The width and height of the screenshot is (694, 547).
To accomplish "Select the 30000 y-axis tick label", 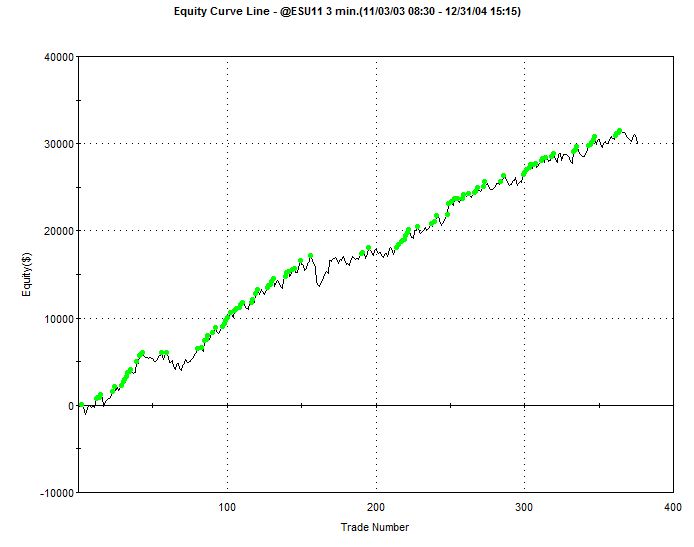I will (x=56, y=144).
